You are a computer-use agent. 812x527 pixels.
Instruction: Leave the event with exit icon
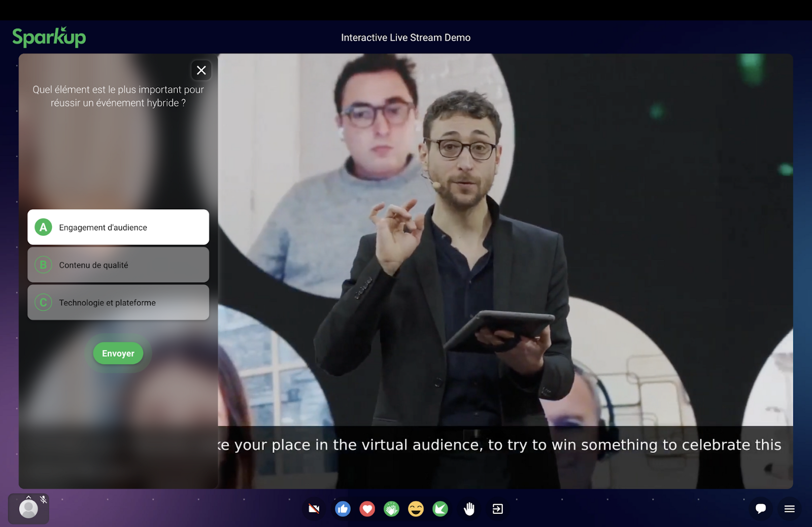[498, 509]
